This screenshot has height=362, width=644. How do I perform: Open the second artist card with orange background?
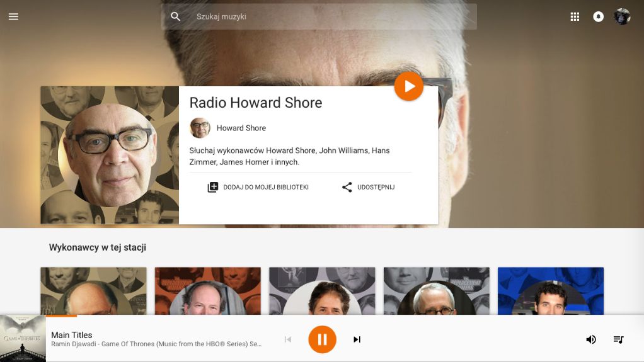[208, 291]
